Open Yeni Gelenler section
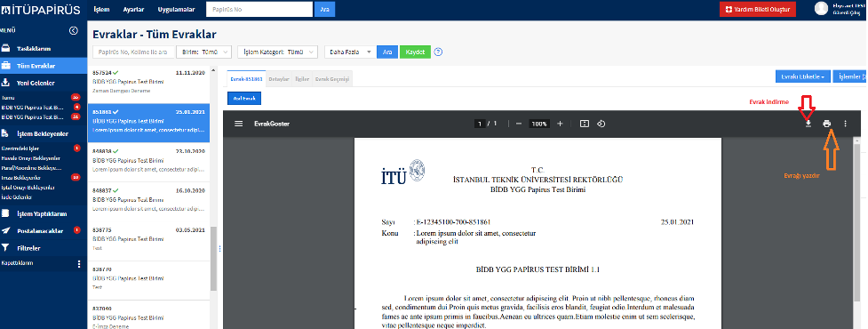This screenshot has width=868, height=329. 44,83
